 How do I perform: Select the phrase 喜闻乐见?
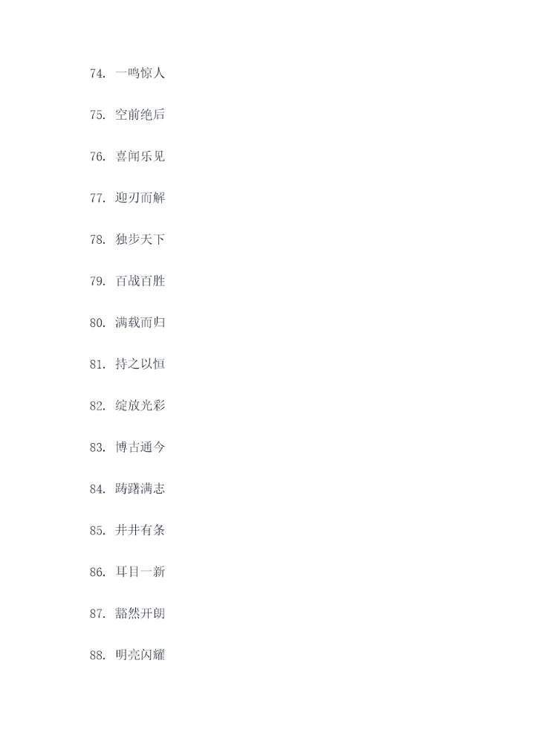[x=140, y=157]
